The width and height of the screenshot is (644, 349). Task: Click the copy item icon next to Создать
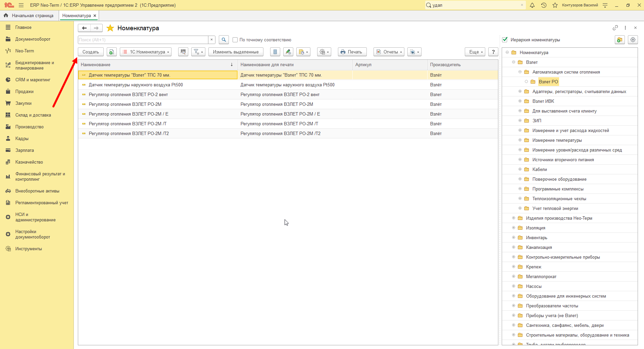pos(111,52)
